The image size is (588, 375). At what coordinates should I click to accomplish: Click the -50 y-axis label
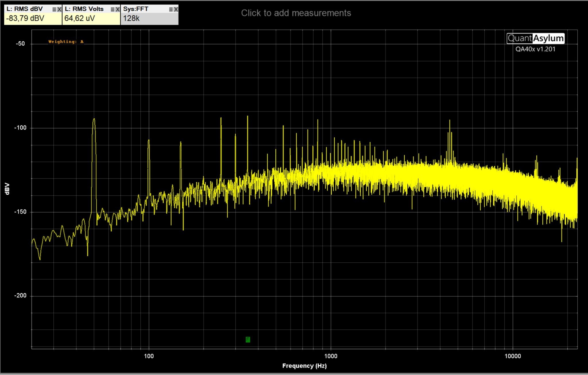click(x=20, y=44)
